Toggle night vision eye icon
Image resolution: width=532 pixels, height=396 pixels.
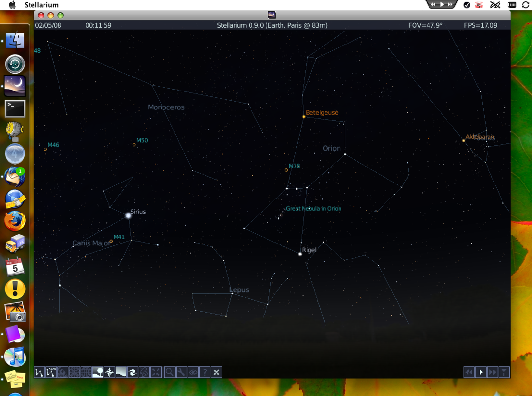pos(193,373)
